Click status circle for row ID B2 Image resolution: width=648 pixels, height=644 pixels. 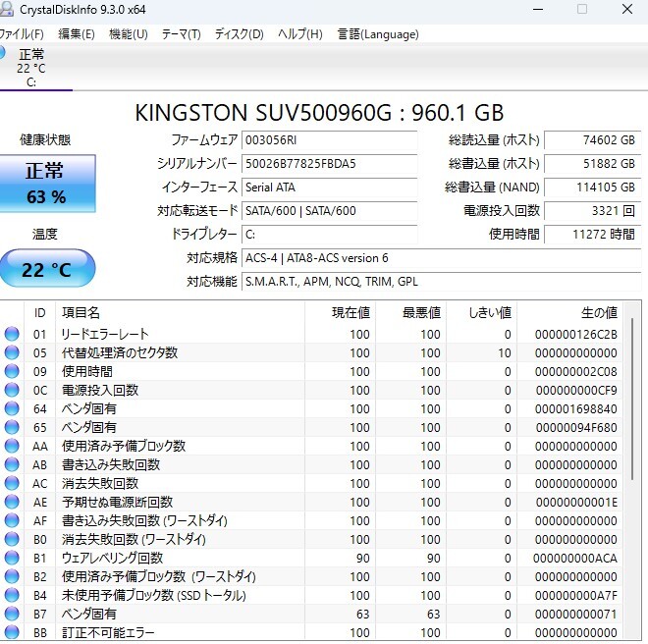(12, 576)
